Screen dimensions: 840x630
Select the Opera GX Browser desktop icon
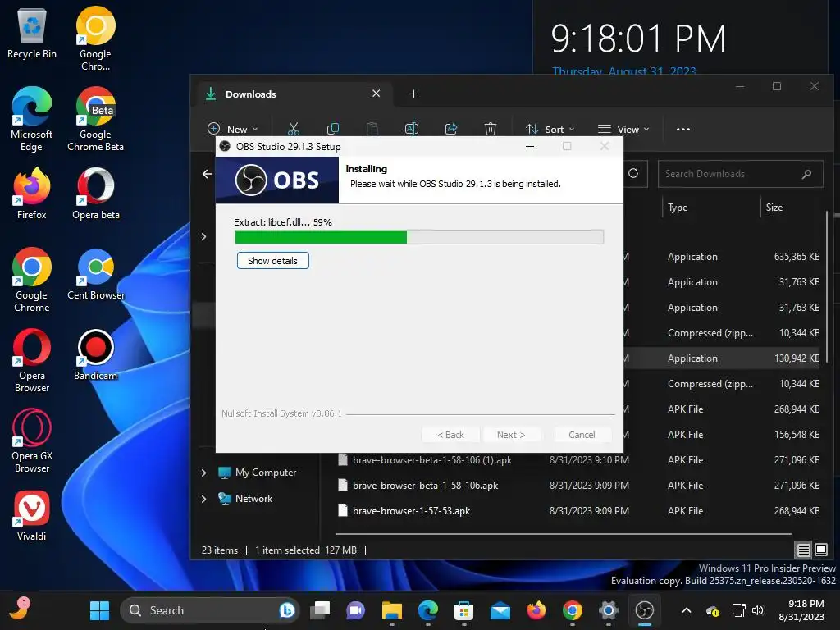click(x=32, y=441)
